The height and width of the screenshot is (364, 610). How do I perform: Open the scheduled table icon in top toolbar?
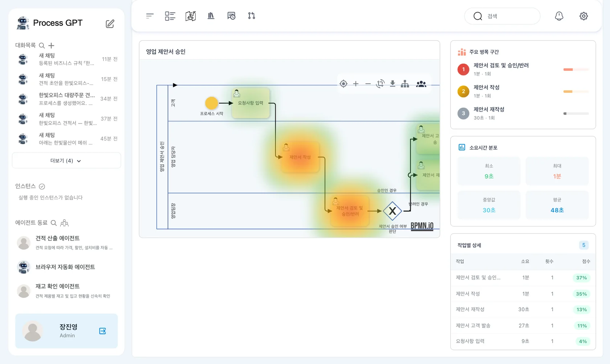pyautogui.click(x=231, y=16)
